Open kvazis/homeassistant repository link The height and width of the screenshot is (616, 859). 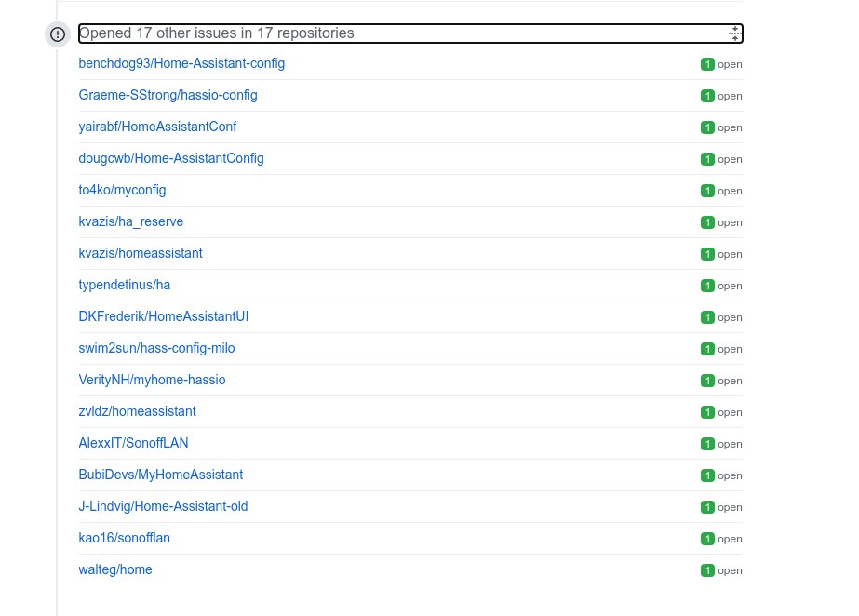pos(141,253)
